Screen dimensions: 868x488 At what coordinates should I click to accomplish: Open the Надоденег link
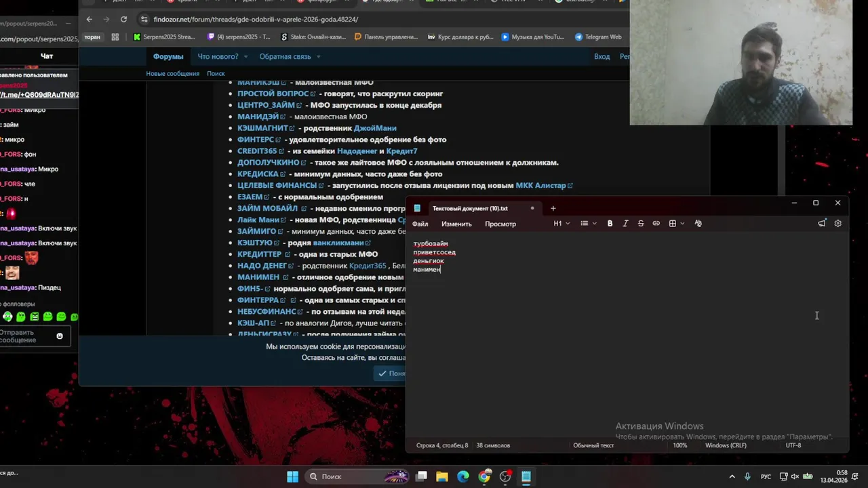[357, 151]
